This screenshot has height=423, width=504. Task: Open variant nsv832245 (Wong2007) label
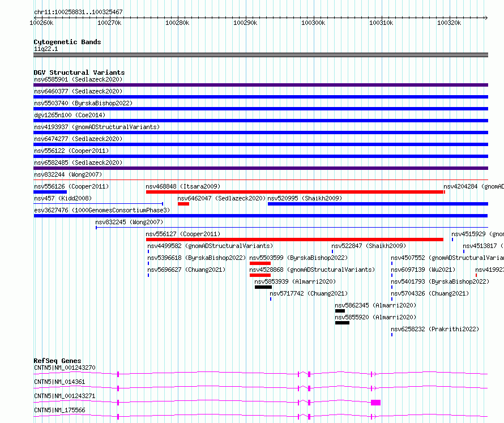point(129,222)
